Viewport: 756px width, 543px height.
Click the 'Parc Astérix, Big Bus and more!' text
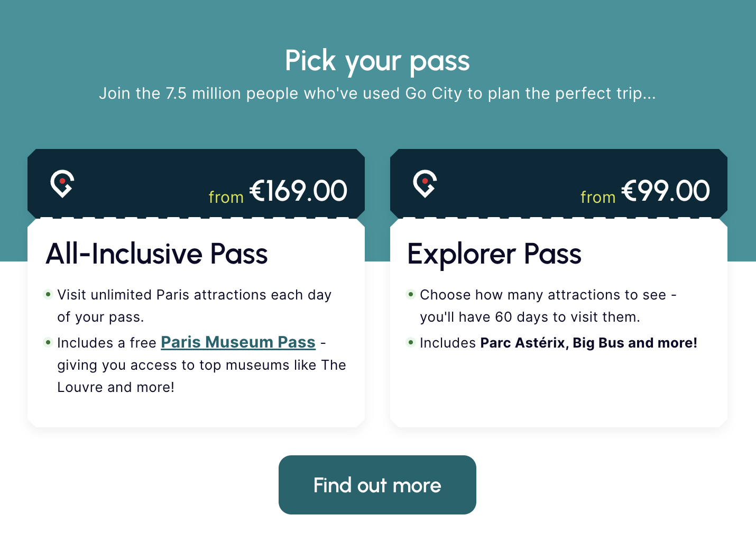point(588,343)
